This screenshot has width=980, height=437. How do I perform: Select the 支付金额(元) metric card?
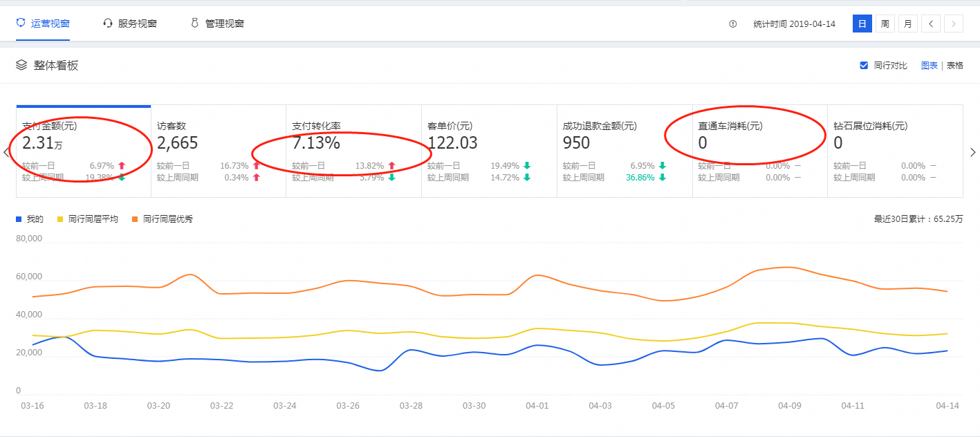pos(84,151)
